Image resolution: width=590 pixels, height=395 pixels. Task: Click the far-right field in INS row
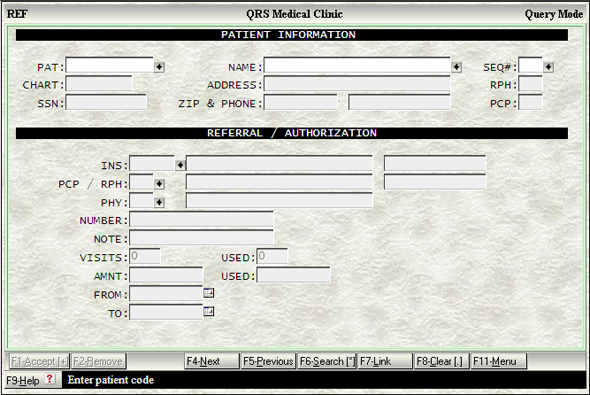[x=435, y=164]
